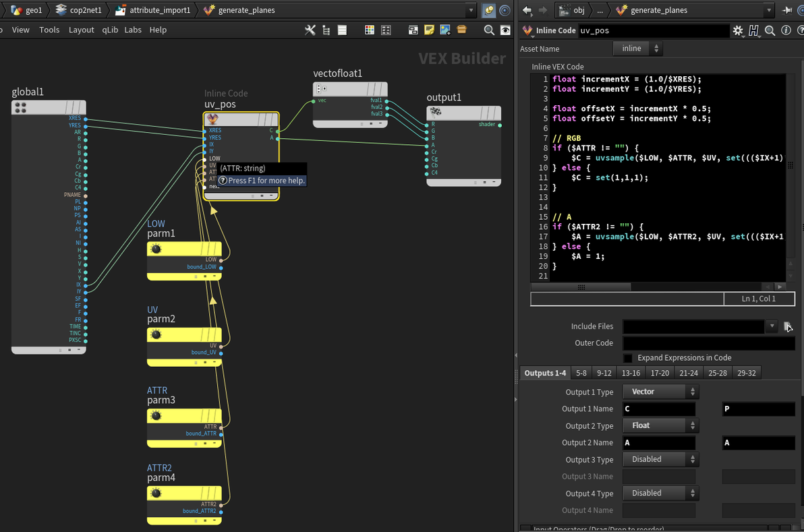The width and height of the screenshot is (804, 532).
Task: Open the Output 3 Type dropdown set to Disabled
Action: (x=660, y=459)
